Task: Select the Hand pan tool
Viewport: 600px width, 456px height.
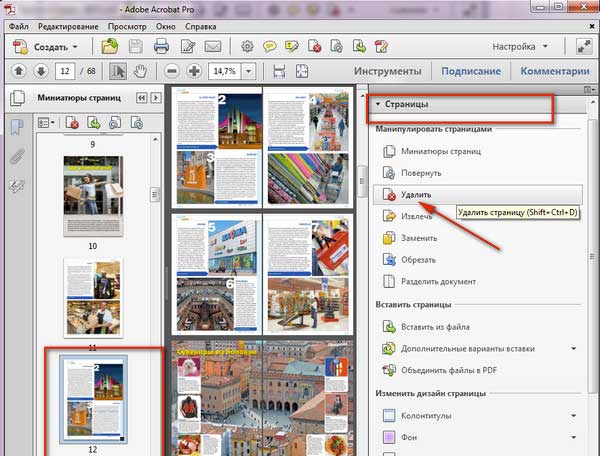Action: pos(140,72)
